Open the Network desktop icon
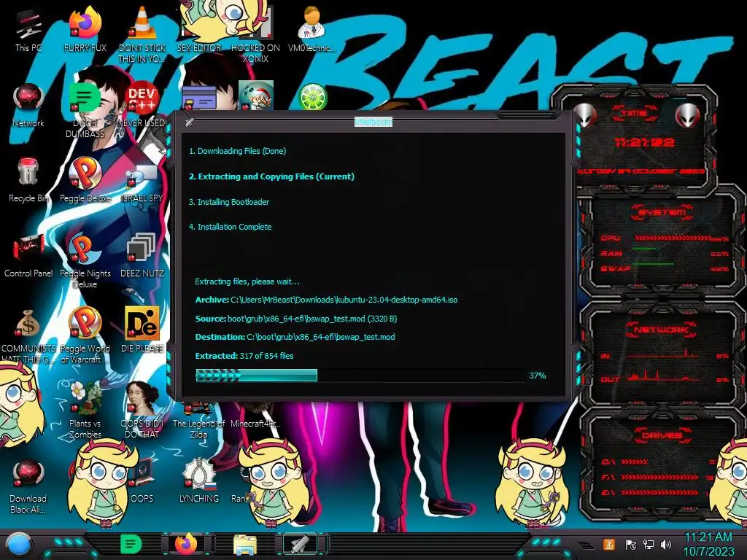This screenshot has height=560, width=747. point(28,105)
